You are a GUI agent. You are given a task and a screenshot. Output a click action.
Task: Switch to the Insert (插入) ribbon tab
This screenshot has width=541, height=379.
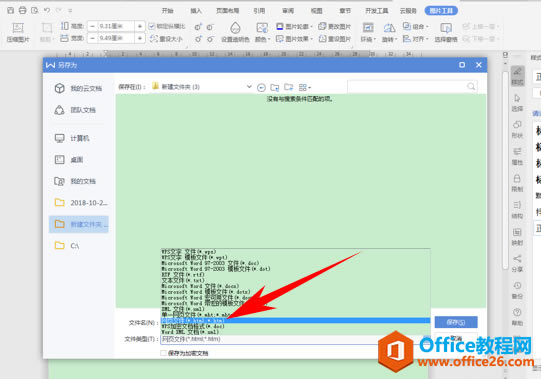point(196,11)
